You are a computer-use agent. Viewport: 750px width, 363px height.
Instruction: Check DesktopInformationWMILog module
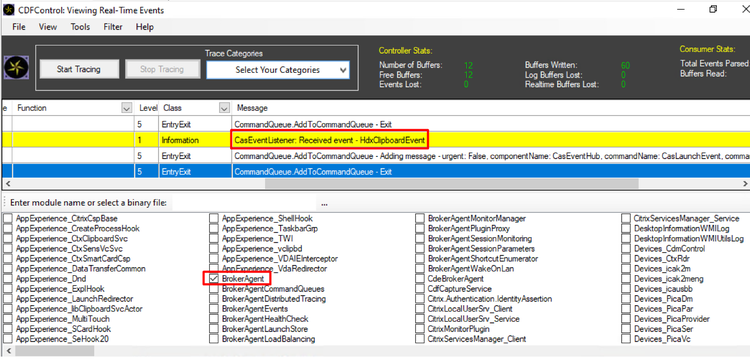[x=626, y=229]
